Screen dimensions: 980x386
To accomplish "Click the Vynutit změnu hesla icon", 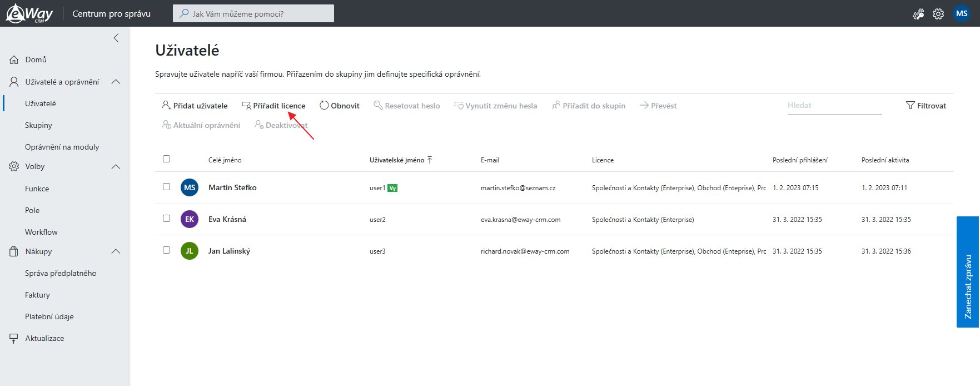I will (459, 105).
